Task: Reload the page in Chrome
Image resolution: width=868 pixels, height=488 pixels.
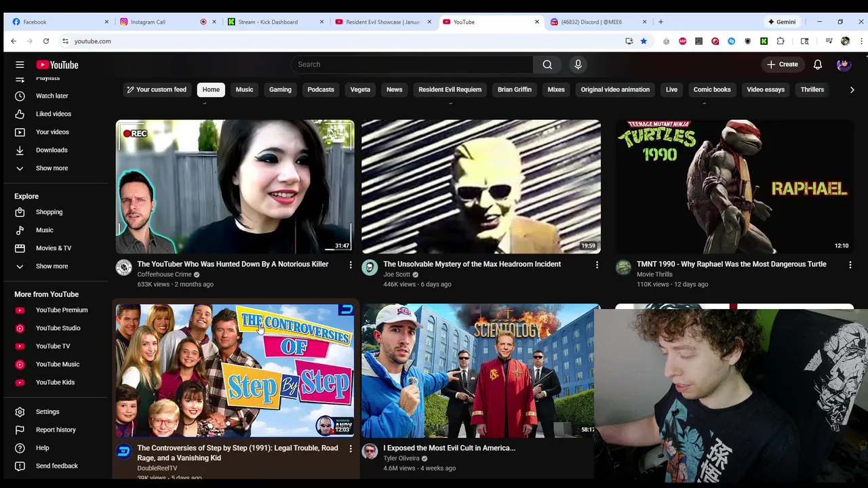Action: click(46, 41)
